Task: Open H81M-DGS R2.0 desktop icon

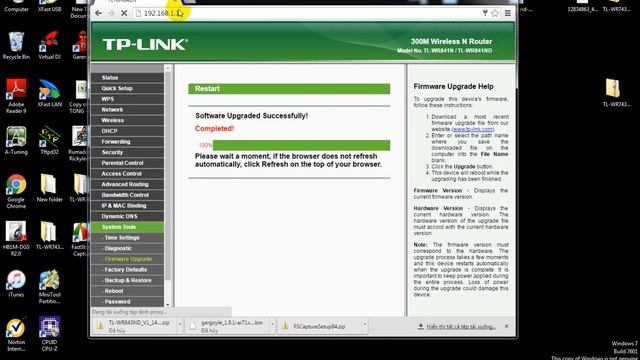Action: pyautogui.click(x=16, y=239)
